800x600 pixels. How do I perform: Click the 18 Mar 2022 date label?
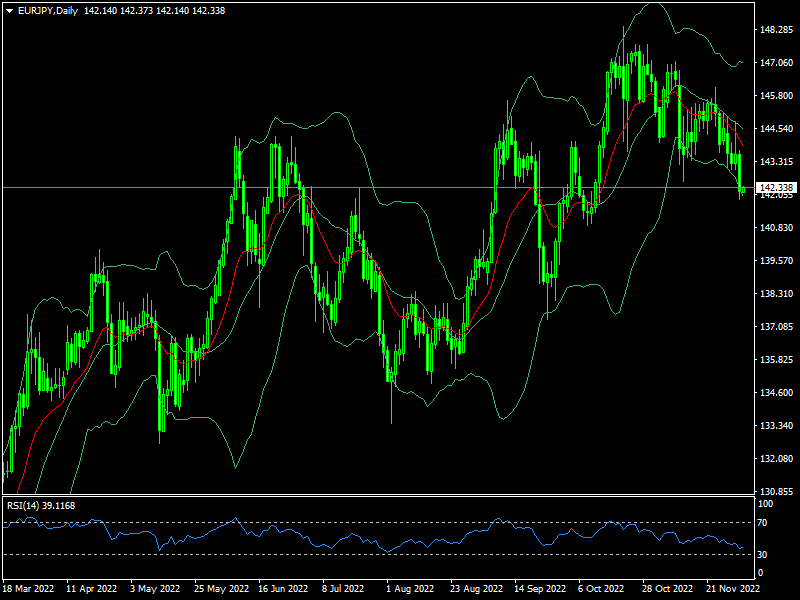click(28, 588)
